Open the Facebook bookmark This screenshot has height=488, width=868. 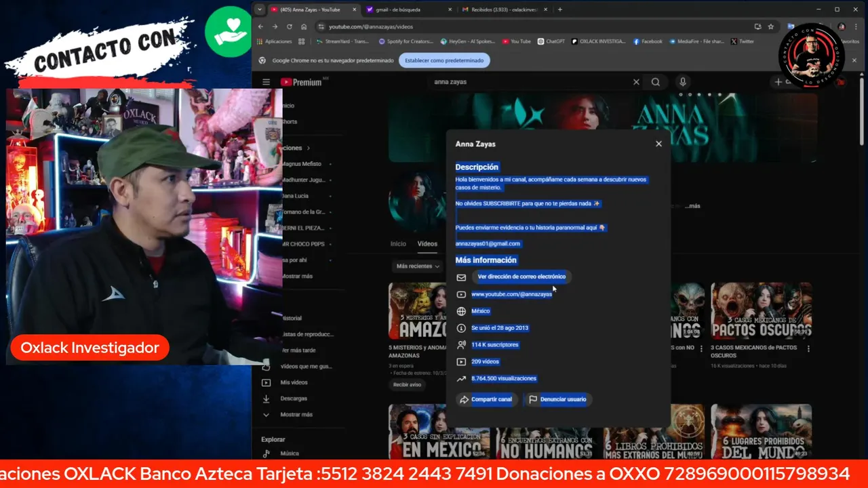tap(648, 41)
